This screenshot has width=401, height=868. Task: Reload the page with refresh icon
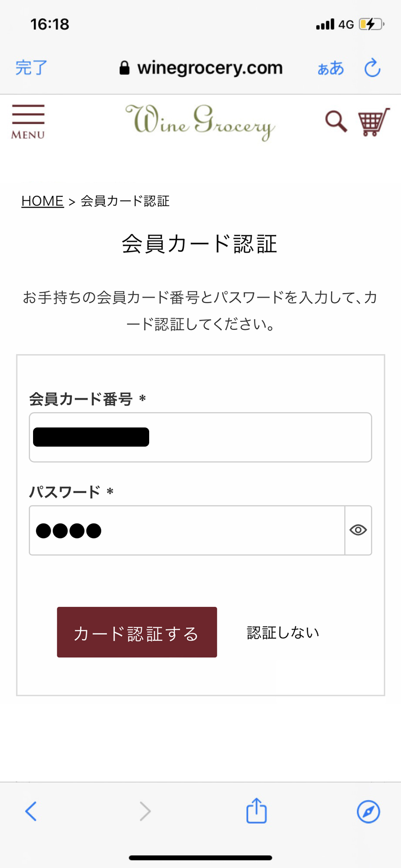pyautogui.click(x=372, y=68)
